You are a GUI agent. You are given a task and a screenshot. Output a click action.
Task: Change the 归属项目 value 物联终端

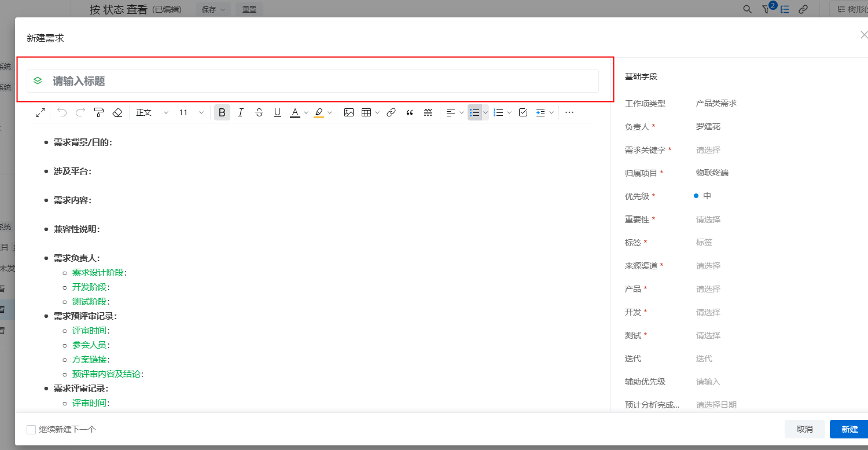[x=712, y=173]
